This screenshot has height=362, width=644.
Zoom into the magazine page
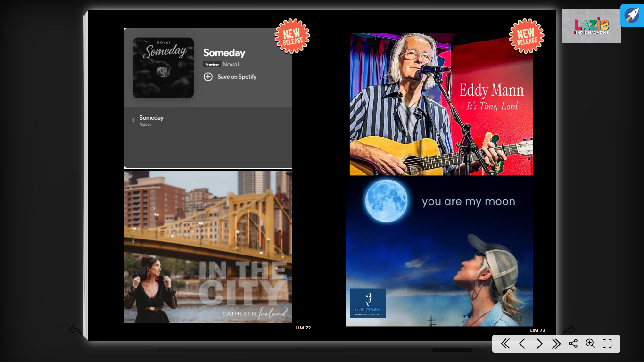590,344
